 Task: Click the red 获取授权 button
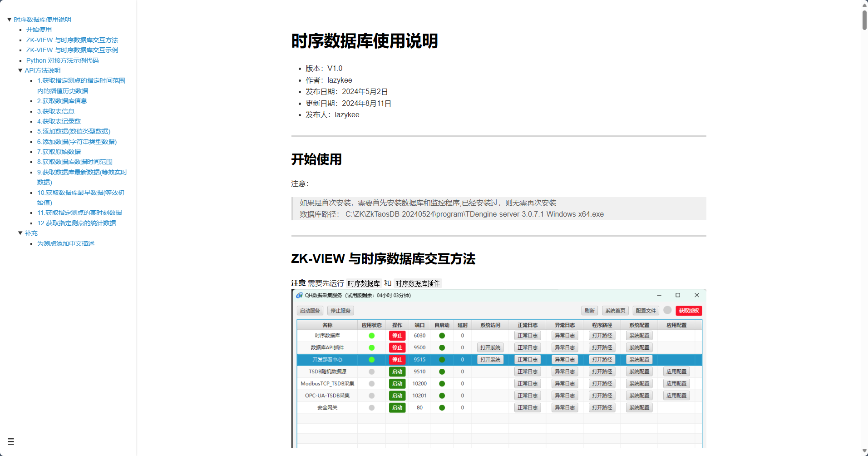coord(689,311)
